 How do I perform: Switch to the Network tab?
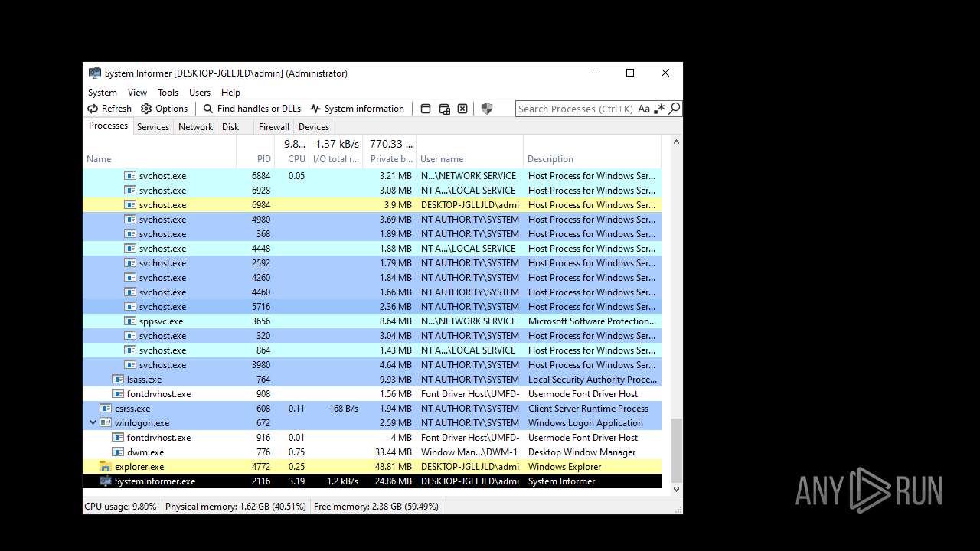195,127
